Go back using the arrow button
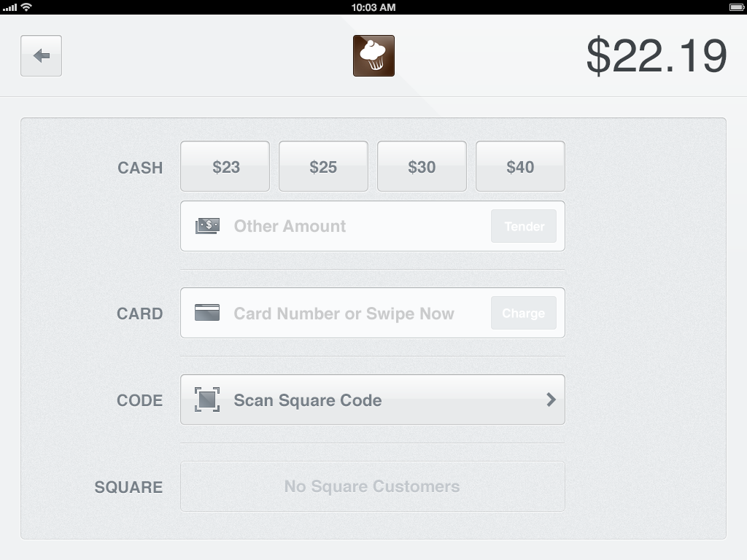Viewport: 747px width, 560px height. click(41, 55)
